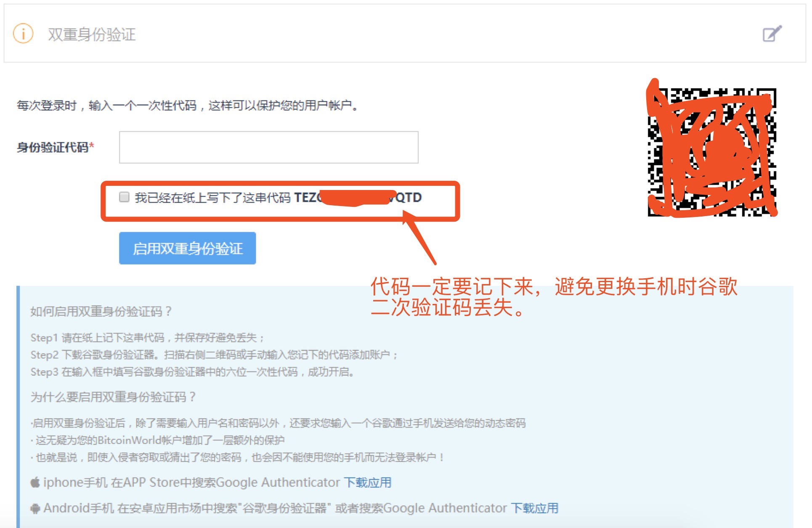812x528 pixels.
Task: Click the Step2 下载谷歌身份验证器 line
Action: point(214,355)
